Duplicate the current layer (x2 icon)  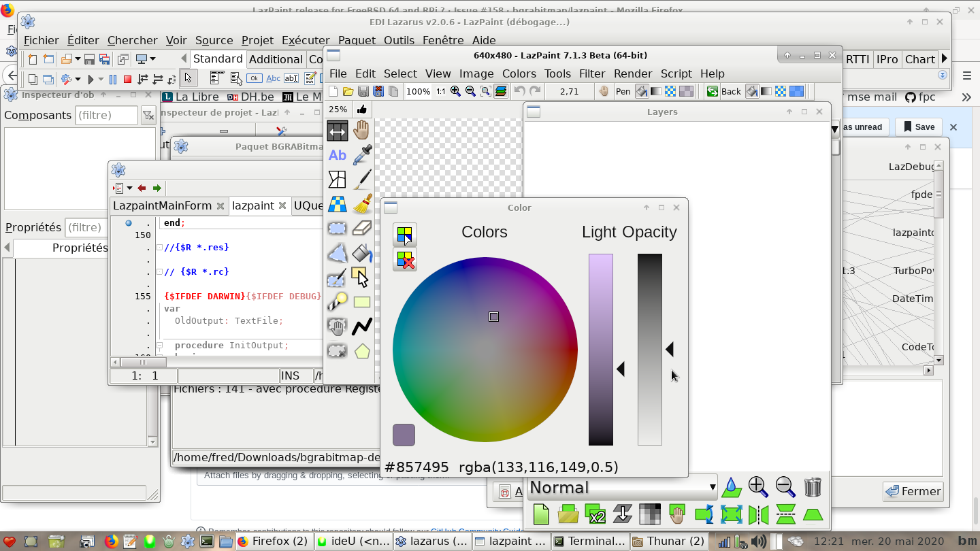coord(595,515)
